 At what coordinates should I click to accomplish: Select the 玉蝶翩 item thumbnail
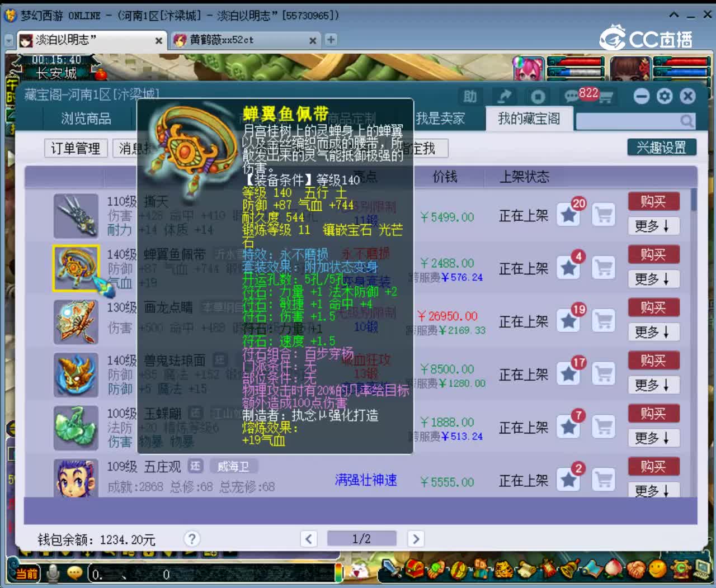tap(76, 428)
